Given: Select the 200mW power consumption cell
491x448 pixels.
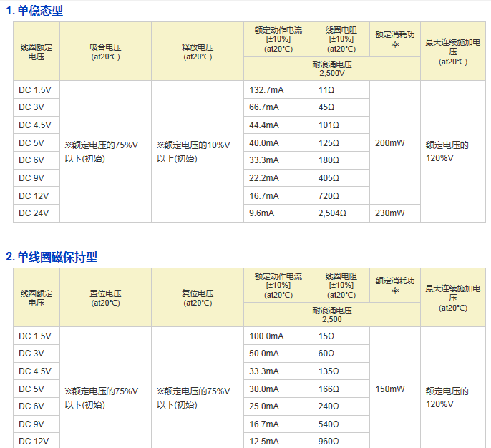Looking at the screenshot, I should [x=389, y=143].
